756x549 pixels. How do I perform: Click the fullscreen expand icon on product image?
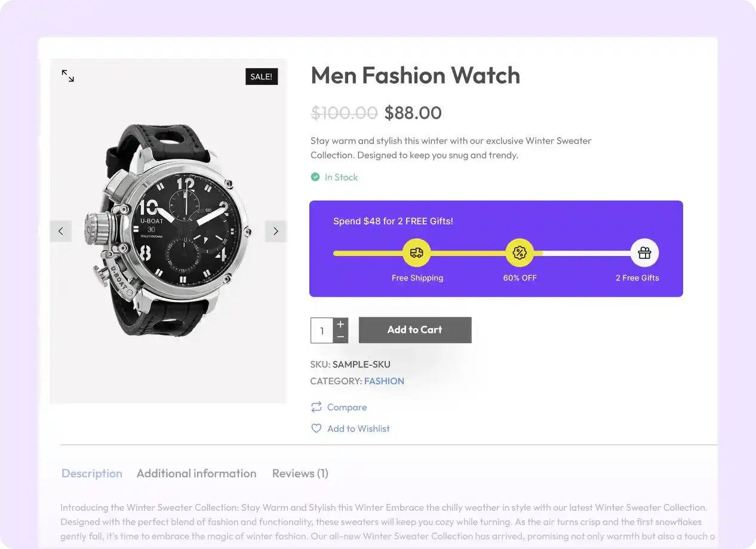(x=67, y=76)
